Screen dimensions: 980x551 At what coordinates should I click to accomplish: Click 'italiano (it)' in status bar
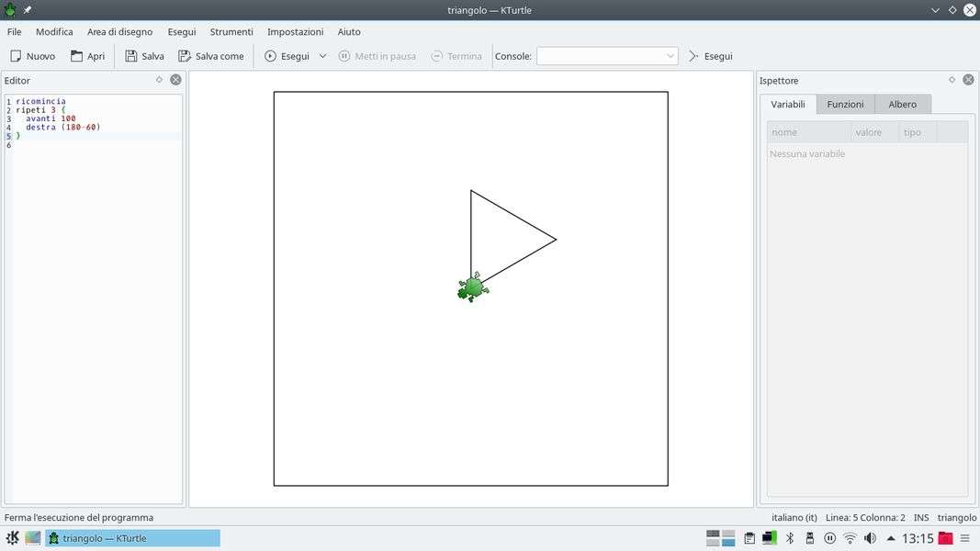[794, 517]
